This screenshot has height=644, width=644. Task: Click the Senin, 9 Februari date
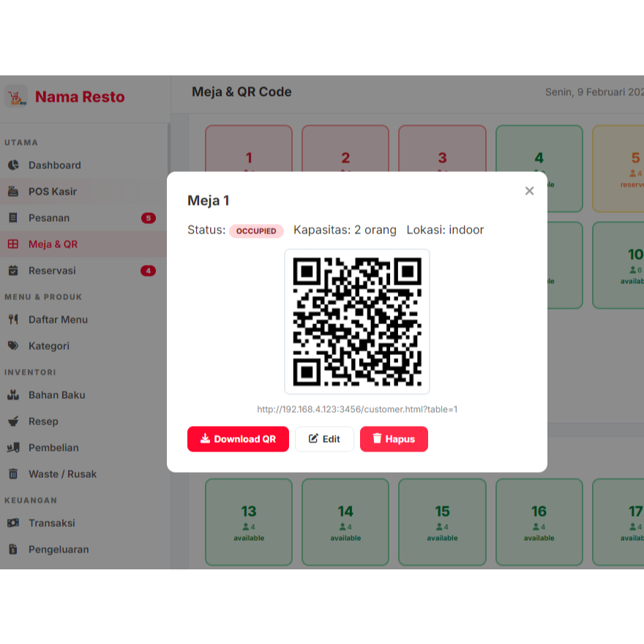(x=594, y=92)
